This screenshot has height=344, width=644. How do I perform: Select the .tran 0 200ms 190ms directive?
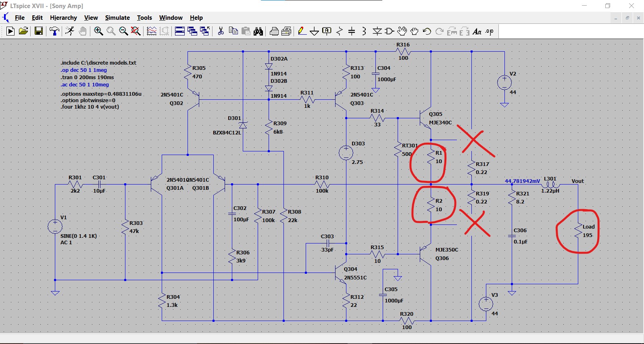tap(87, 77)
